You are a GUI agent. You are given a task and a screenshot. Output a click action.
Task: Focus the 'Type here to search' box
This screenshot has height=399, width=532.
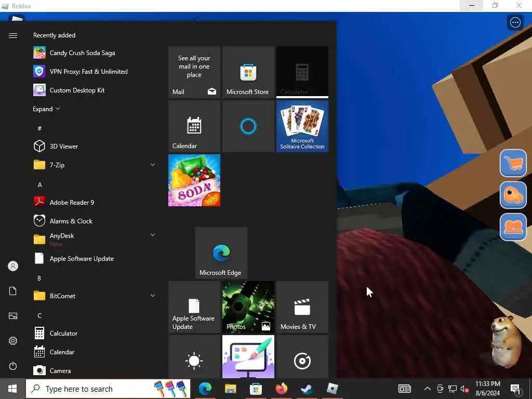[x=108, y=389]
